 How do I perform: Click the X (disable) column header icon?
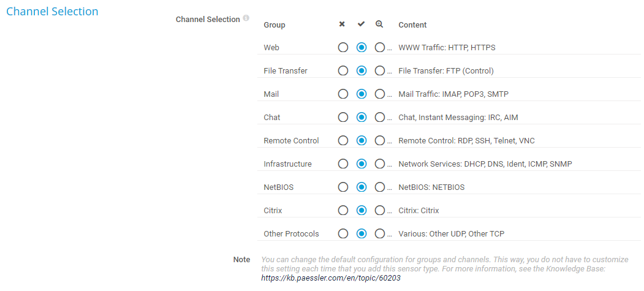click(342, 25)
